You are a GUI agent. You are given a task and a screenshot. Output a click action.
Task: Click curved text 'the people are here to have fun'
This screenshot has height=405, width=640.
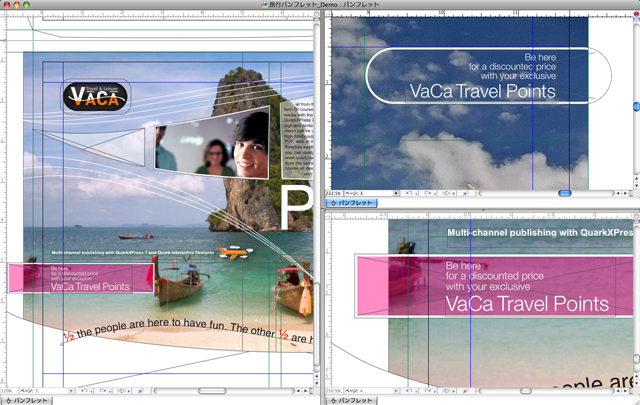point(151,326)
